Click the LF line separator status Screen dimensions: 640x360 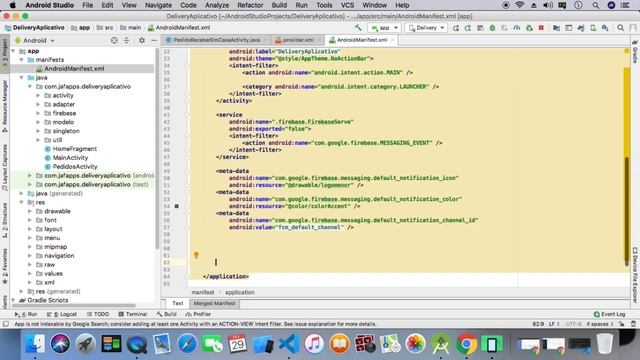click(554, 324)
